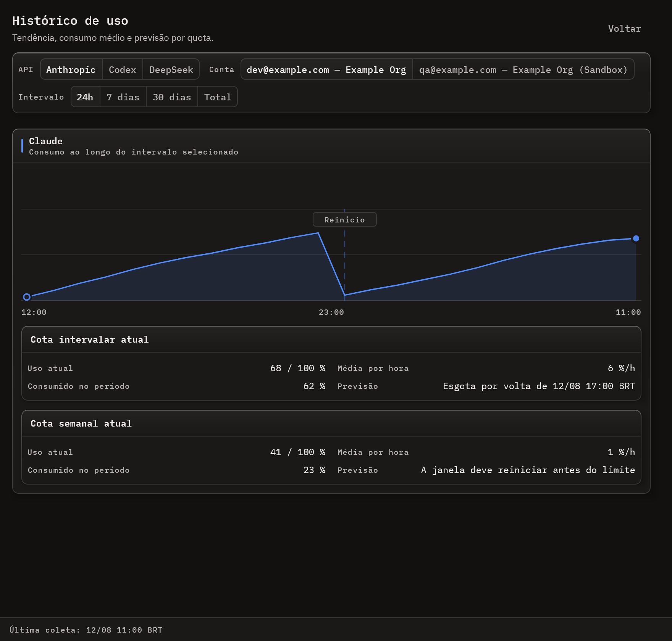Click the Reinício marker label on chart
Image resolution: width=672 pixels, height=641 pixels.
tap(345, 220)
